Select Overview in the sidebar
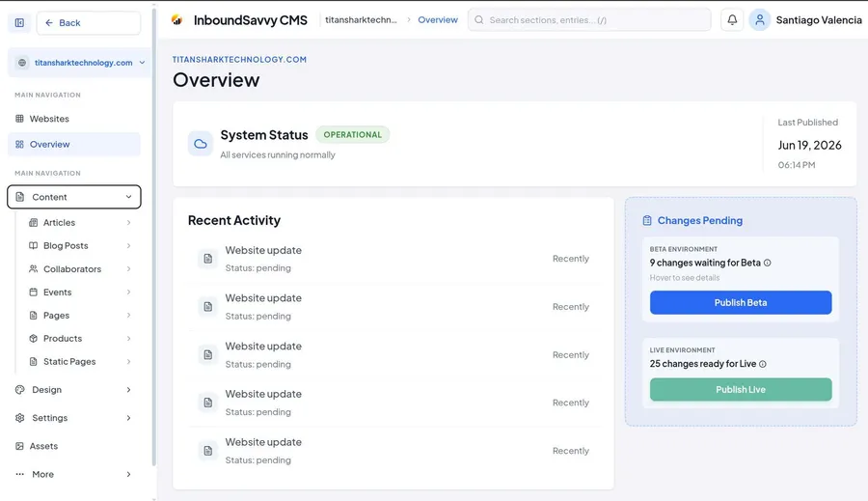This screenshot has width=868, height=501. tap(74, 144)
